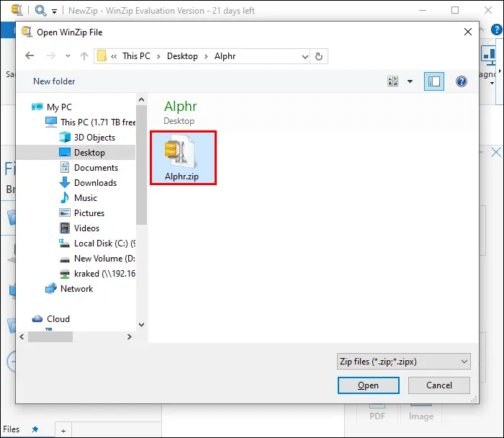Click Alphr in address path
504x438 pixels.
tap(225, 56)
